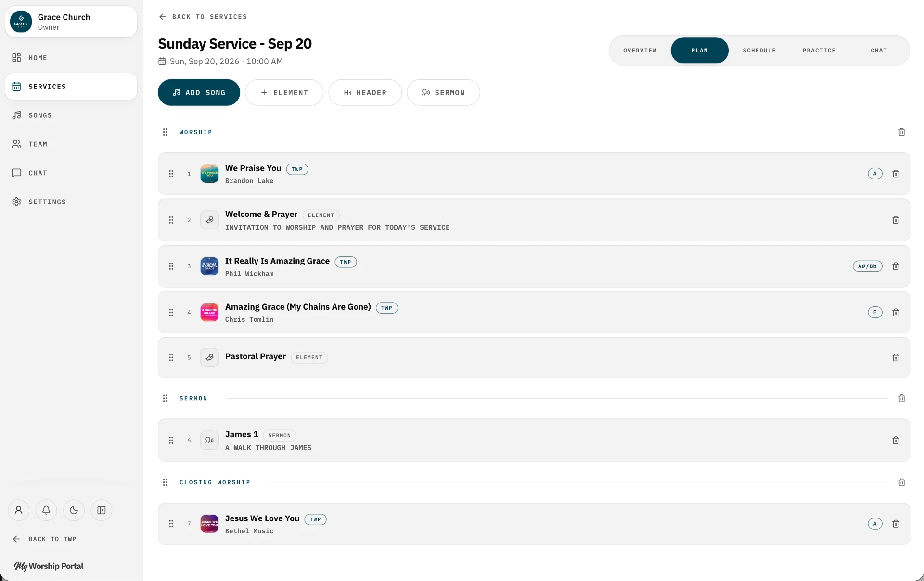Click drag handle of Sermon header
The image size is (924, 581).
[x=165, y=398]
